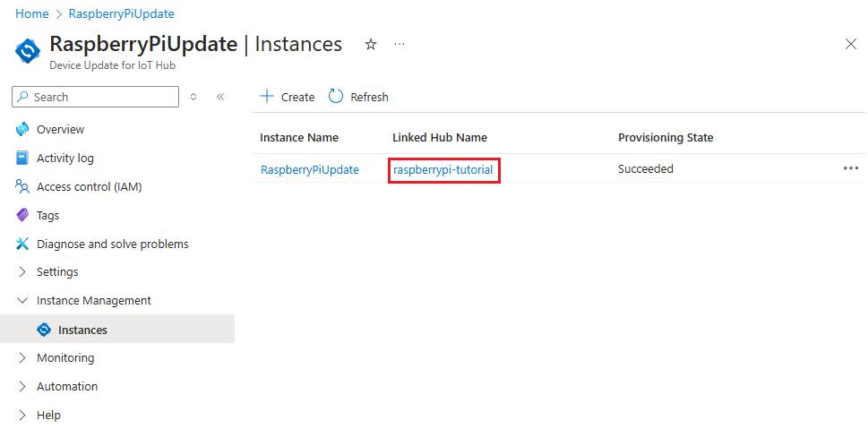Image resolution: width=868 pixels, height=429 pixels.
Task: Expand the Help section
Action: point(22,416)
